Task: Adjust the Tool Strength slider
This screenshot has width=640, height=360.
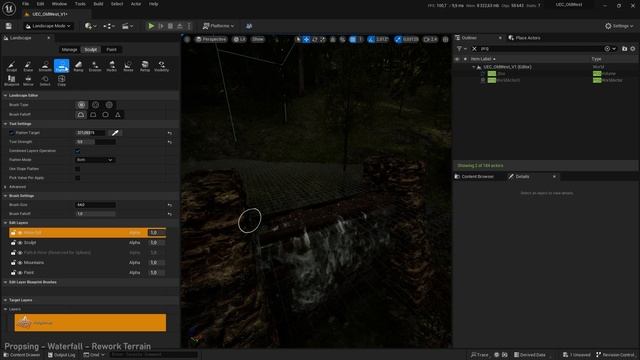Action: [96, 142]
